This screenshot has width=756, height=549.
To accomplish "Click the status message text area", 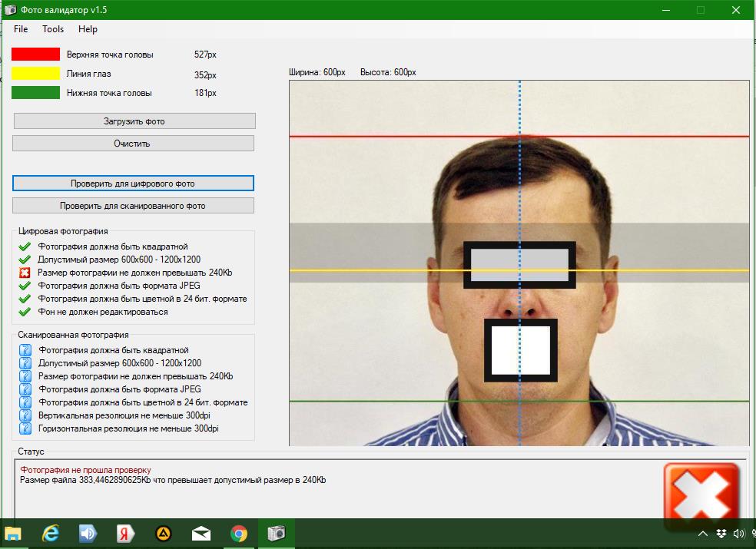I will click(337, 489).
